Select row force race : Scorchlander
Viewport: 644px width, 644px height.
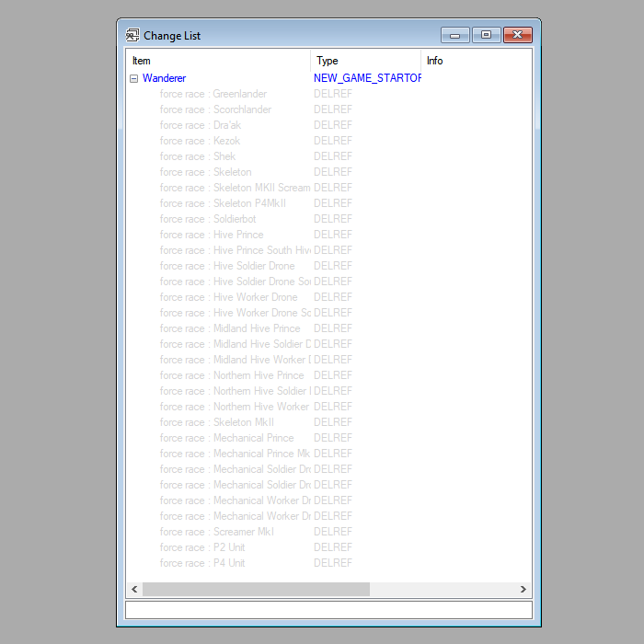tap(215, 109)
